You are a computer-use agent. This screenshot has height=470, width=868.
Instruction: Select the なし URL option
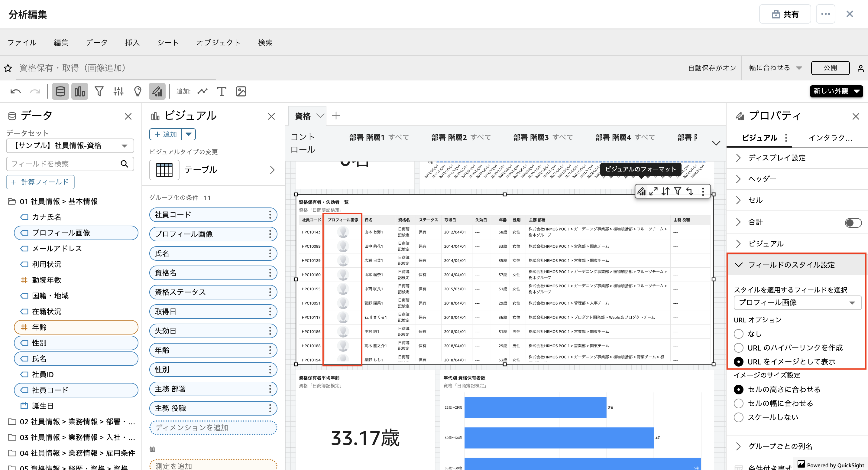click(739, 334)
